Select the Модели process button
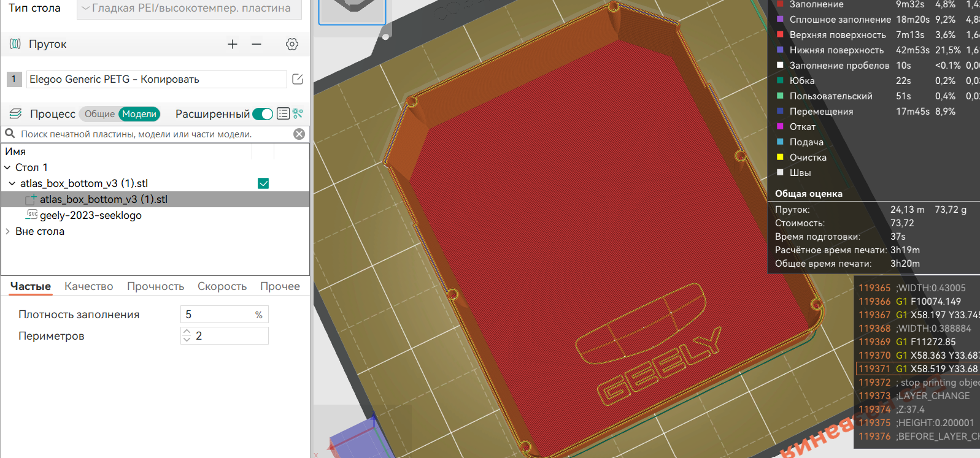 (139, 114)
